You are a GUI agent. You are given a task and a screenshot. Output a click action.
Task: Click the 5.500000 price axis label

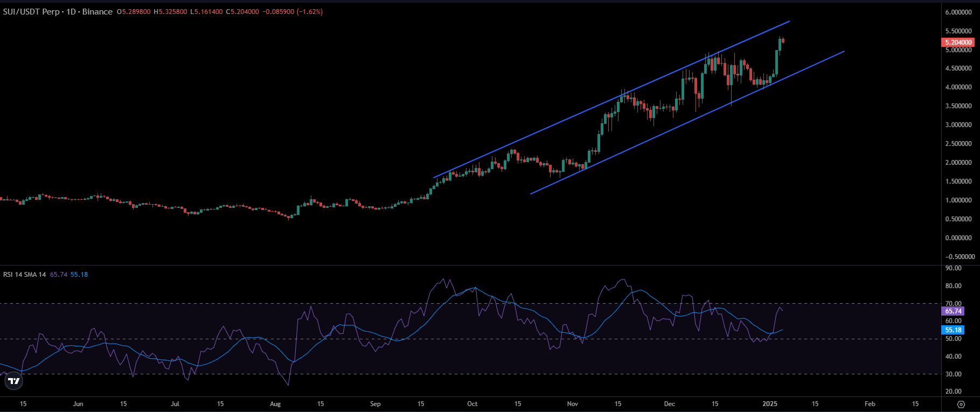tap(958, 31)
